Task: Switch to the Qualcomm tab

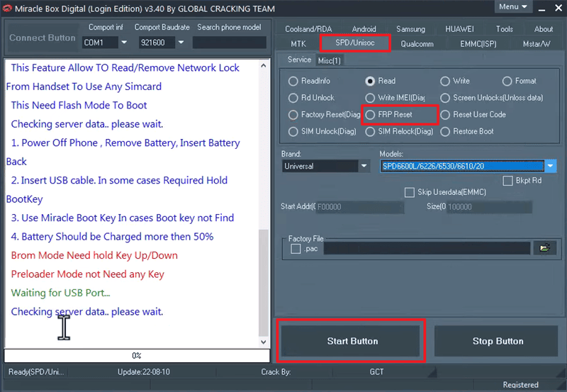Action: [x=417, y=44]
